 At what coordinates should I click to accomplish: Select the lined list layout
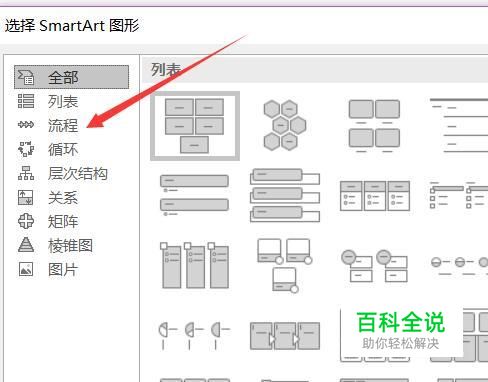click(x=459, y=126)
